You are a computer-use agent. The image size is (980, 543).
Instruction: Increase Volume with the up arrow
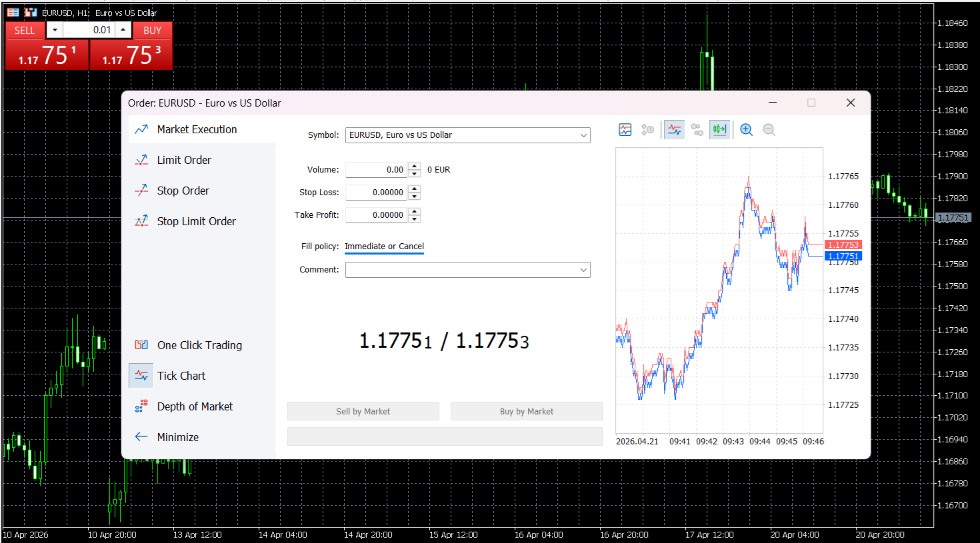[x=414, y=166]
